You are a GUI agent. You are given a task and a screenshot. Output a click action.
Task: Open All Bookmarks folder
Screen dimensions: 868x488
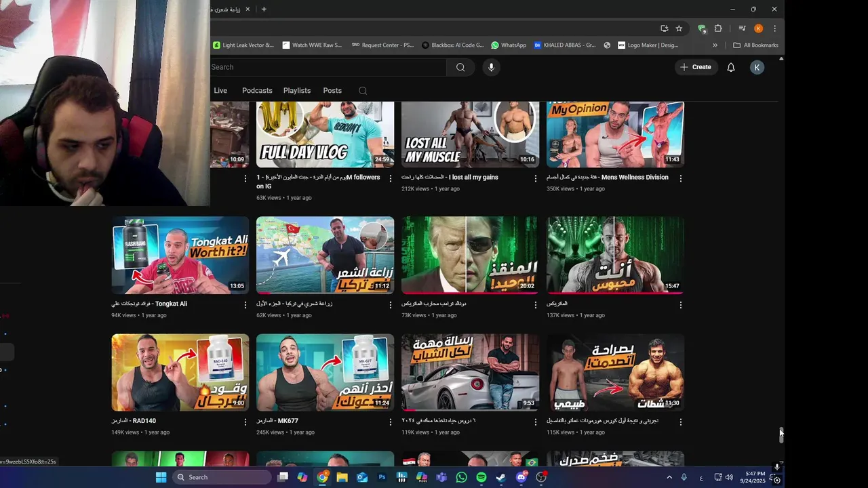pos(755,45)
